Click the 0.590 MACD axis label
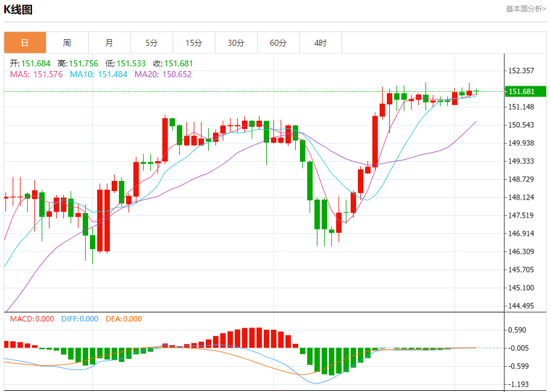 coord(517,330)
